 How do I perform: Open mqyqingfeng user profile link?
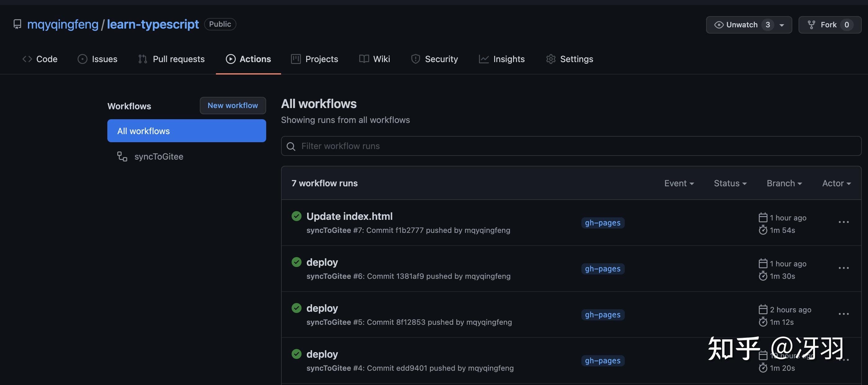coord(63,24)
